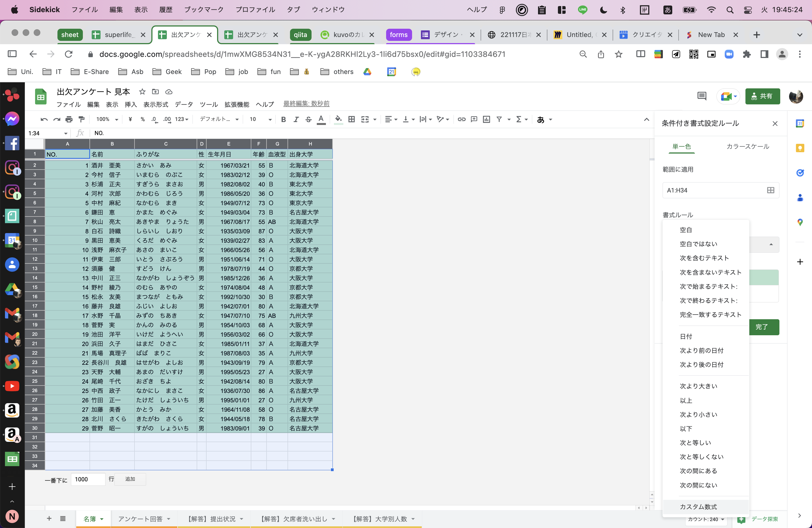Viewport: 812px width, 528px height.
Task: Select the paint format tool
Action: coord(81,119)
